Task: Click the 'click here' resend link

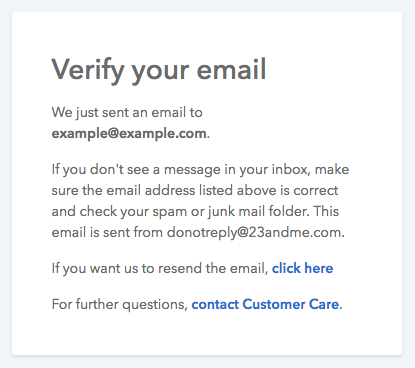Action: click(302, 268)
